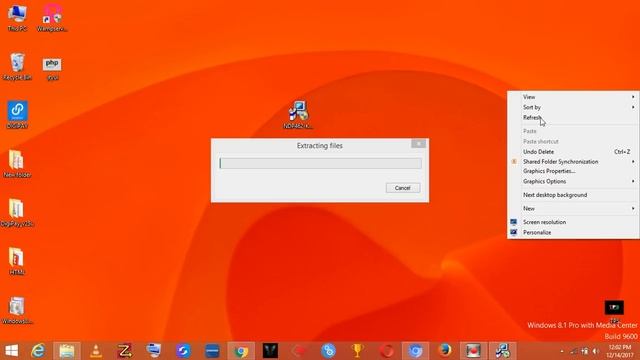Image resolution: width=640 pixels, height=360 pixels.
Task: Select the blue DigiPay desktop icon
Action: point(17,115)
